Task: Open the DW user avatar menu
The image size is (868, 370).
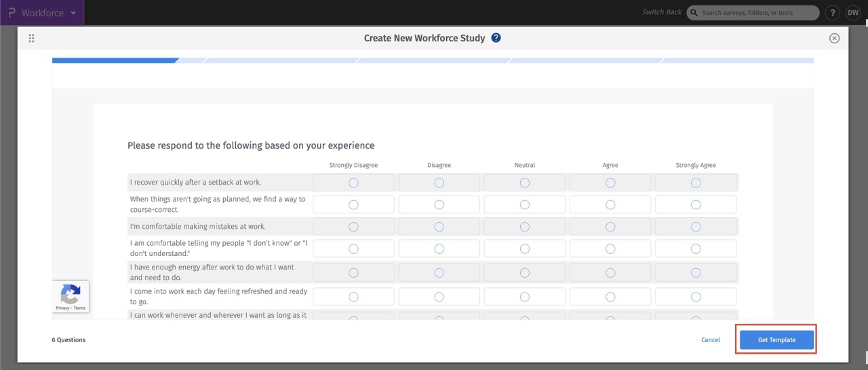Action: coord(852,13)
